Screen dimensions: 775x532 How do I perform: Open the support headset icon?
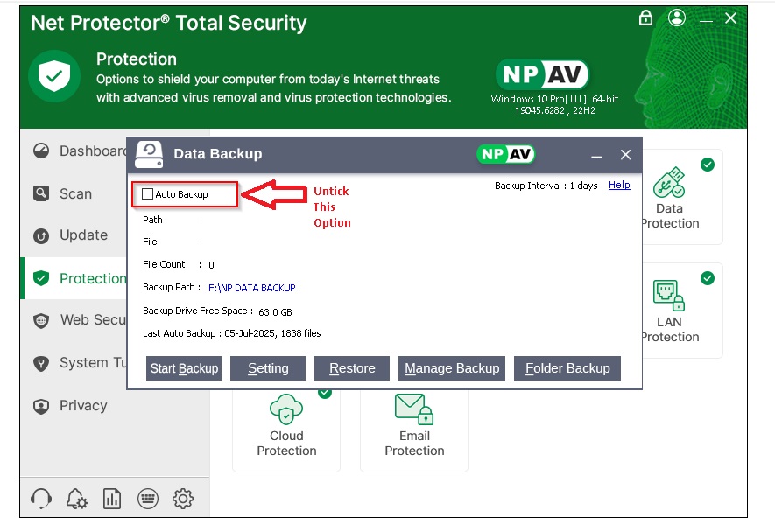click(41, 499)
